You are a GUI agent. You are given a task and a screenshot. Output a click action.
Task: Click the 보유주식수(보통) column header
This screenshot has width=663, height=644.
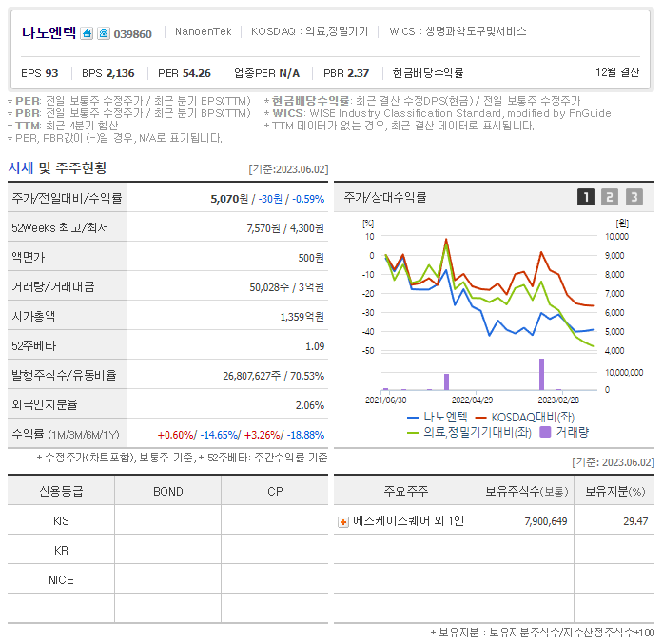[x=526, y=491]
